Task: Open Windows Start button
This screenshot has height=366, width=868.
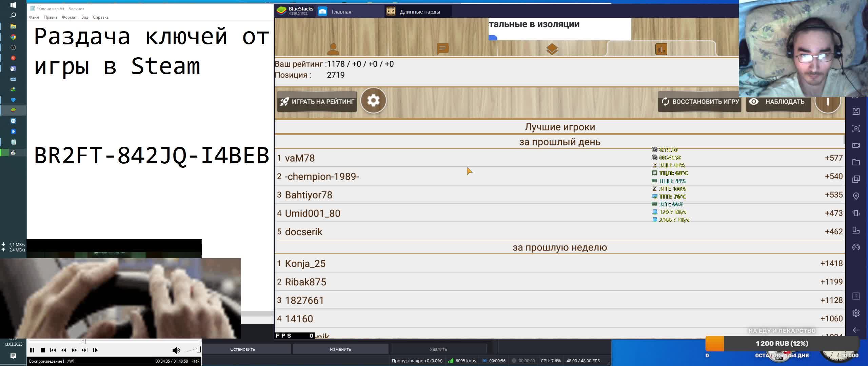Action: pos(13,5)
